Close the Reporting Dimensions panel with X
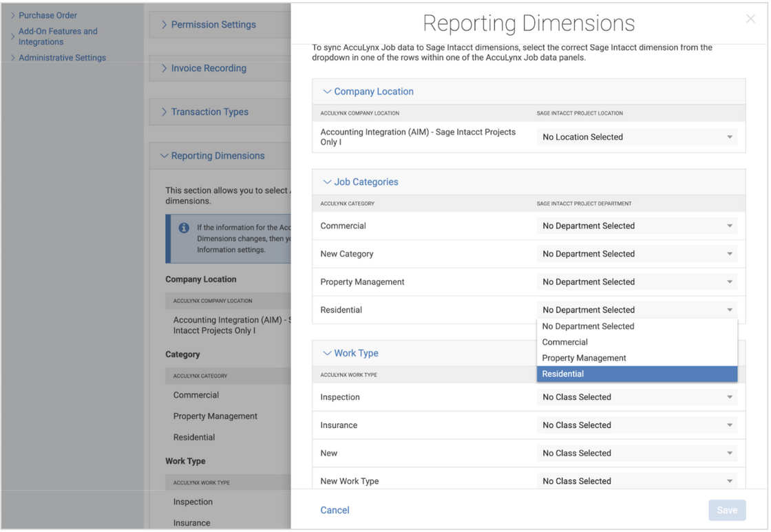 750,19
